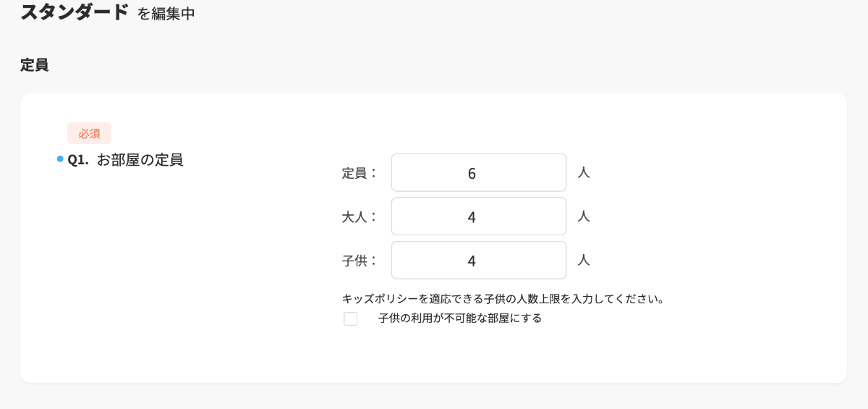Click the blue bullet beside Q1
The height and width of the screenshot is (409, 868).
tap(60, 159)
